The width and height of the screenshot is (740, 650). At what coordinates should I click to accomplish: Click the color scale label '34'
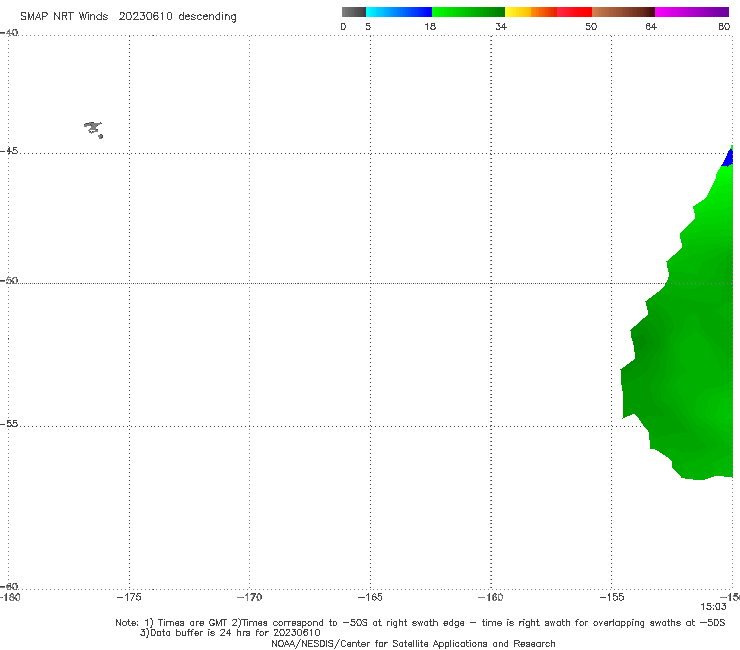(x=501, y=26)
